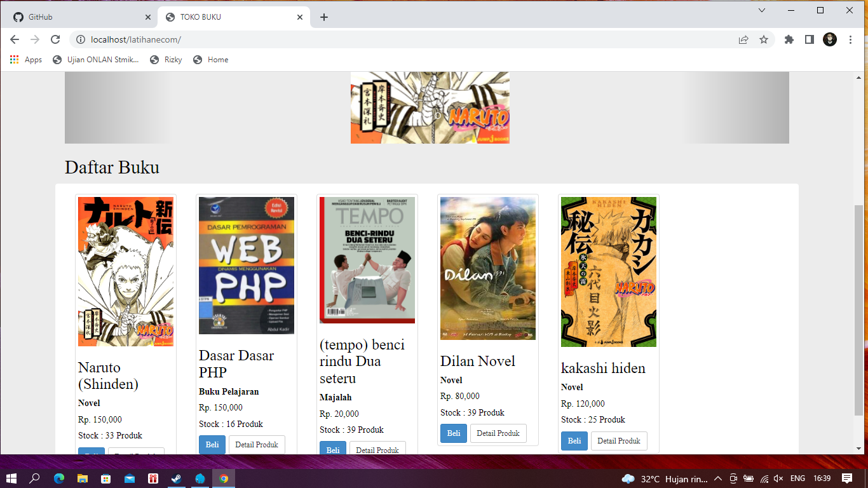
Task: Open the browser side panel
Action: [x=809, y=39]
